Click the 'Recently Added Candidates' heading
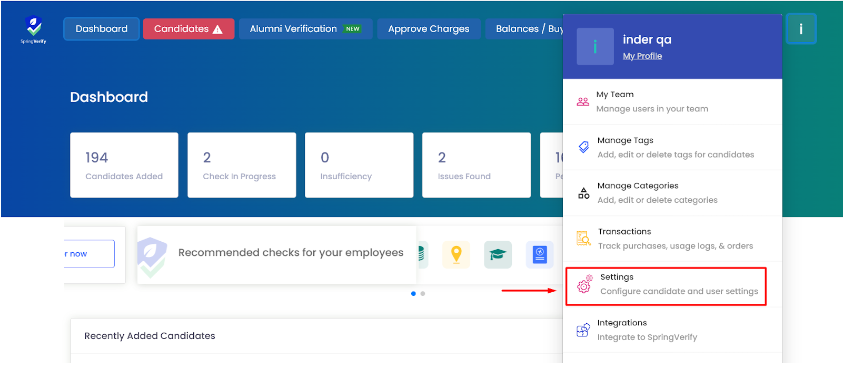855x367 pixels. click(x=149, y=335)
